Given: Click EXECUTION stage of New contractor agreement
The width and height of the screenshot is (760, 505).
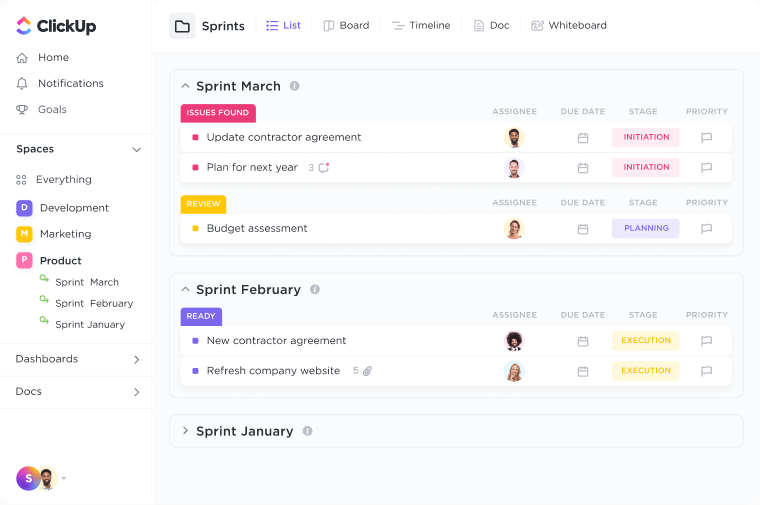Looking at the screenshot, I should pyautogui.click(x=646, y=341).
